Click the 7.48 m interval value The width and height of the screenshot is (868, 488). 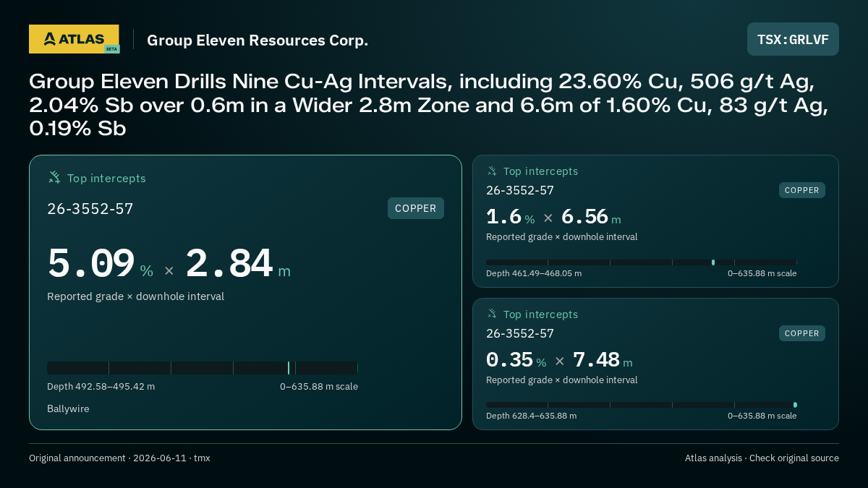603,360
